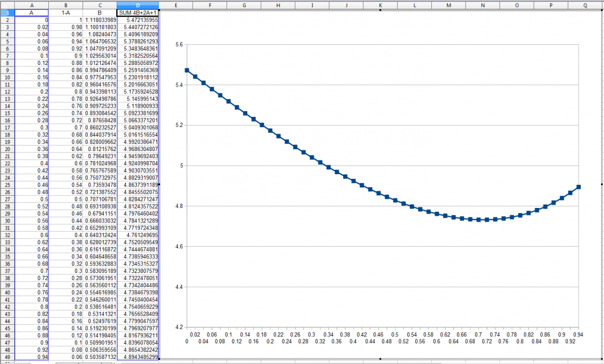Select cell C1 containing 'B'
This screenshot has height=364, width=604.
click(99, 12)
